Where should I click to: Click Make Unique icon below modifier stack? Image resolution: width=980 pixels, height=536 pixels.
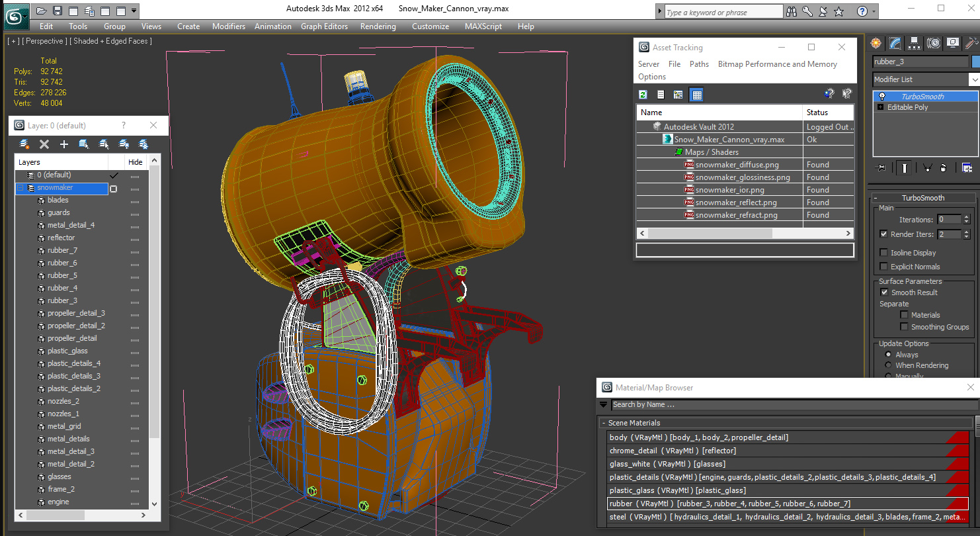[x=927, y=168]
